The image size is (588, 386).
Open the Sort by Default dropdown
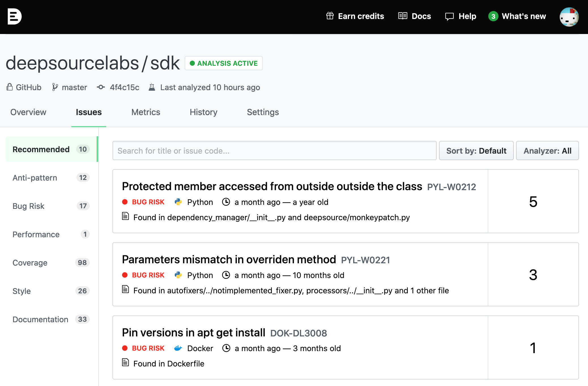(x=476, y=150)
